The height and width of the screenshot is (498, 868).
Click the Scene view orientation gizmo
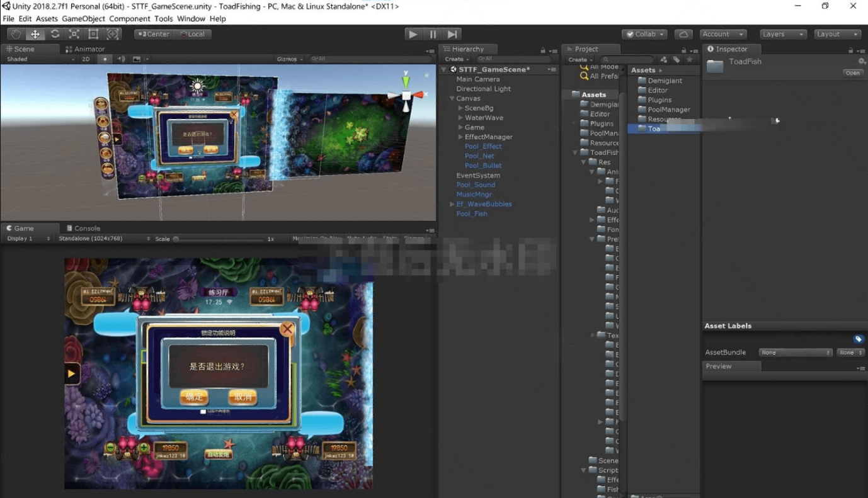coord(406,94)
